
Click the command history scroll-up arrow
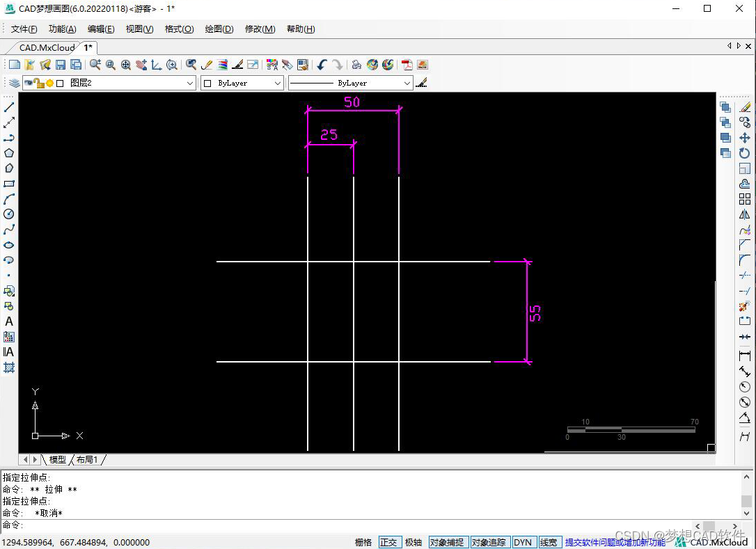coord(747,477)
